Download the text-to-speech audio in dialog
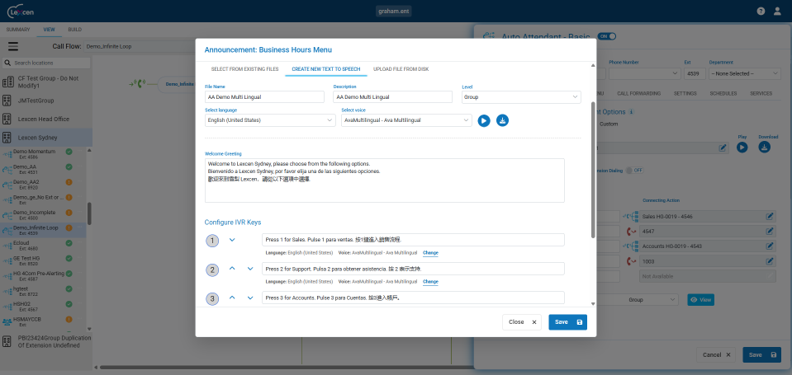792x375 pixels. pos(503,120)
